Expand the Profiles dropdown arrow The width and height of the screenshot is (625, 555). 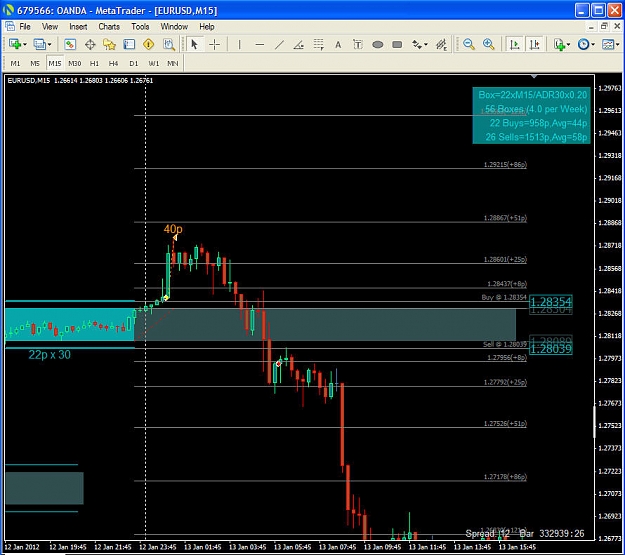coord(49,44)
